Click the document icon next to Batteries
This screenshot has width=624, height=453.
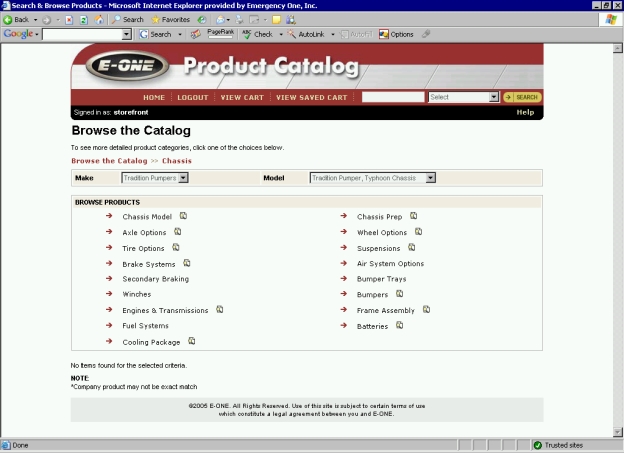(x=400, y=326)
